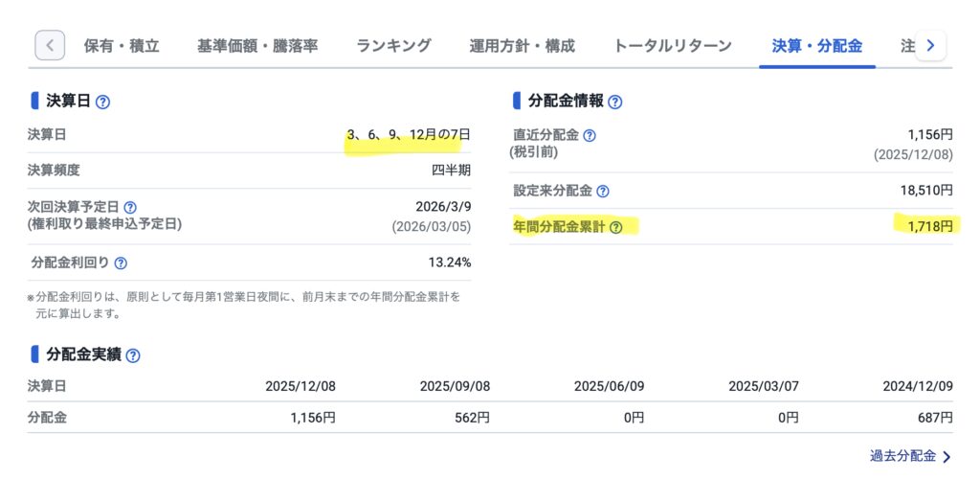Switch to the トータルリターン tab
The height and width of the screenshot is (479, 980).
coord(673,45)
